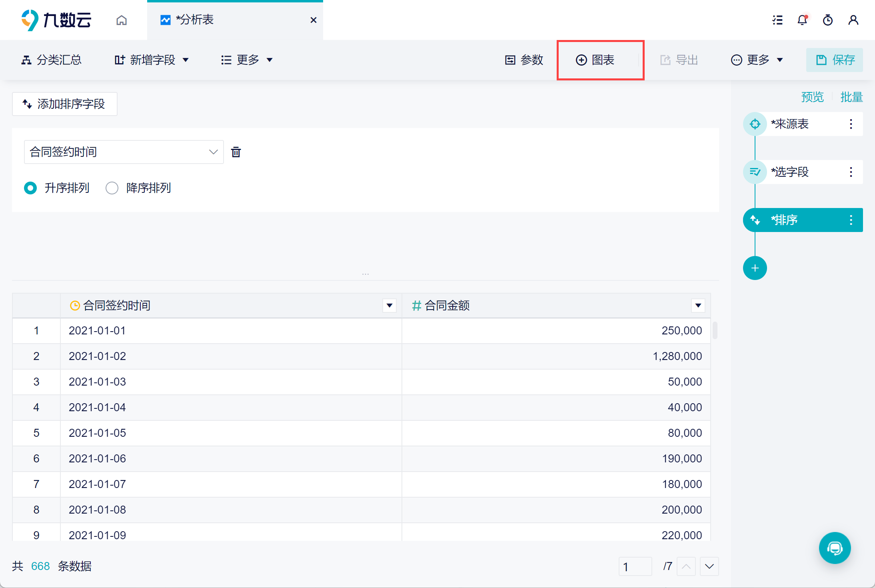Click the page number input field
The width and height of the screenshot is (875, 588).
[x=635, y=566]
